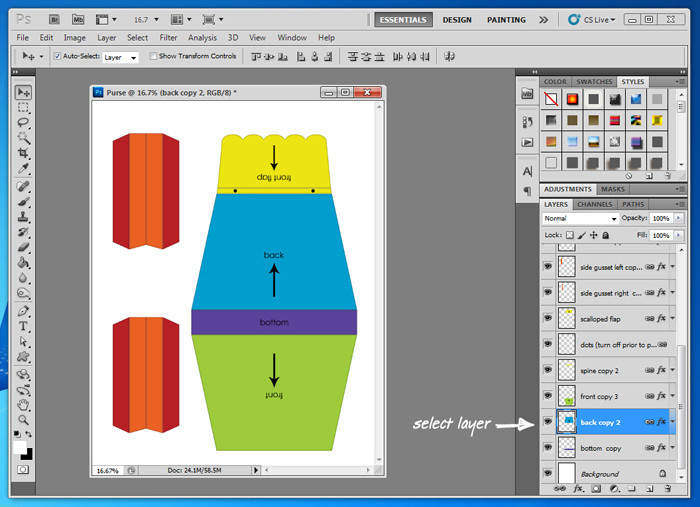The width and height of the screenshot is (700, 507).
Task: Delete layer trash icon in Layers panel
Action: coord(667,489)
